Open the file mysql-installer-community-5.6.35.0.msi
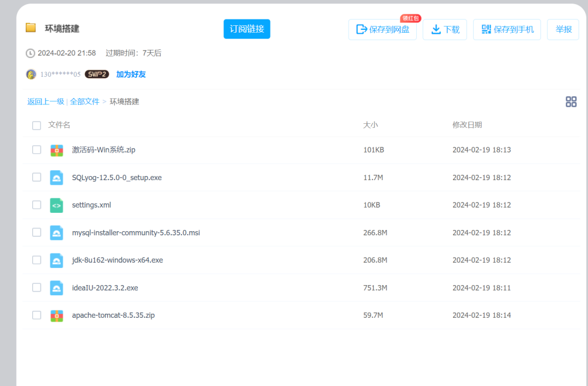The width and height of the screenshot is (588, 386). [136, 232]
